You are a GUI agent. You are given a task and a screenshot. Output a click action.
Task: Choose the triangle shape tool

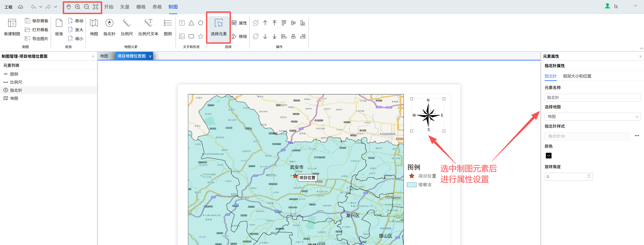pos(191,23)
